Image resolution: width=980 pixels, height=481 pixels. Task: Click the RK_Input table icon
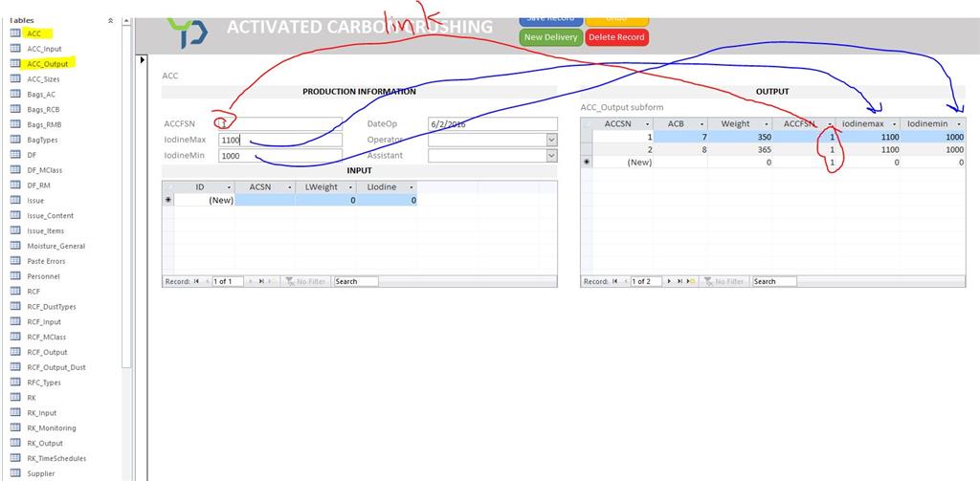coord(15,413)
